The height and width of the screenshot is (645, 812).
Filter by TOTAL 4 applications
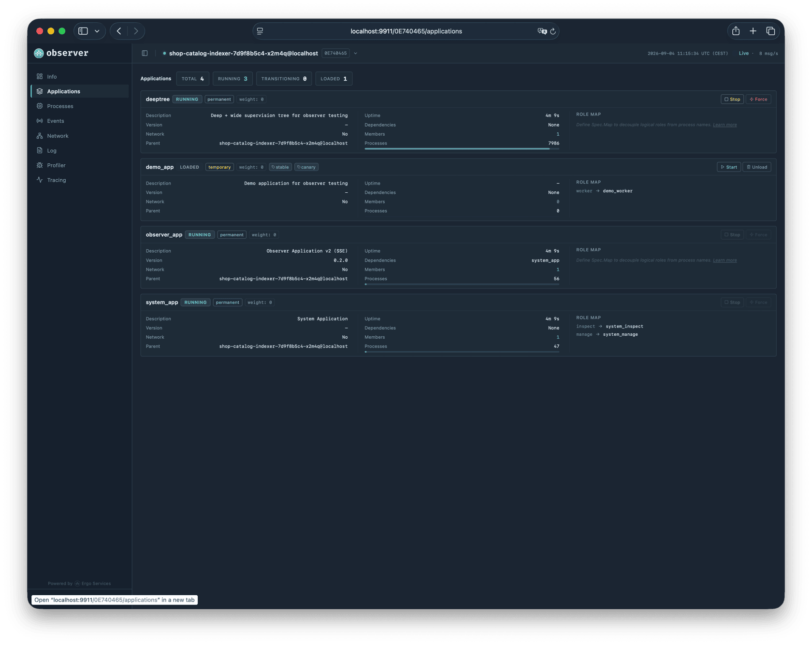click(x=193, y=79)
